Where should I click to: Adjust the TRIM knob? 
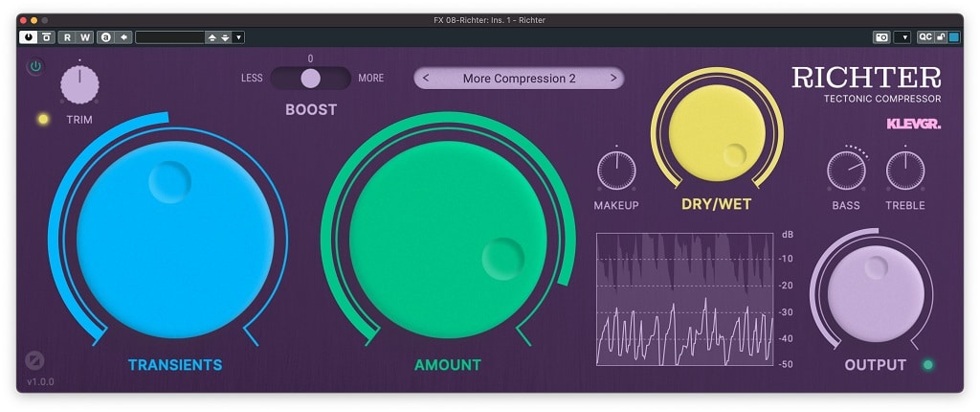(x=79, y=84)
